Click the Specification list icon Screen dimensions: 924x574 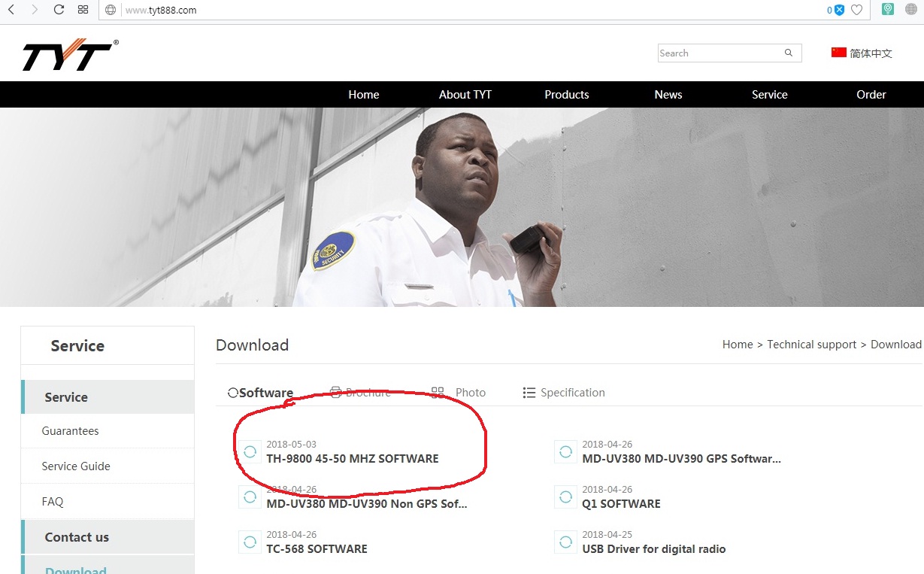(x=529, y=393)
